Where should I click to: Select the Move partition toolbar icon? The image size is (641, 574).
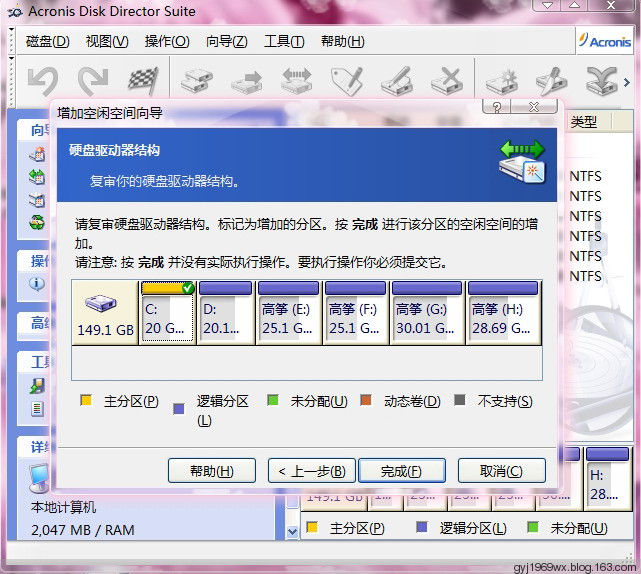click(247, 81)
